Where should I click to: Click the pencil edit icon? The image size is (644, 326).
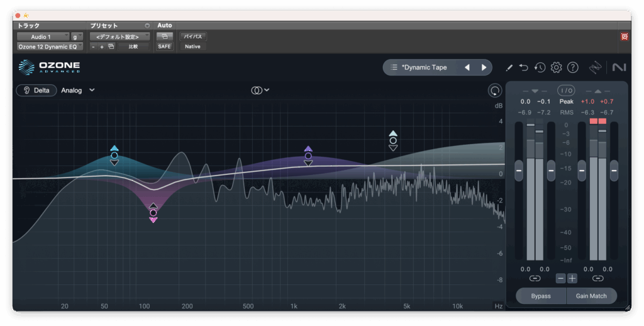coord(509,67)
